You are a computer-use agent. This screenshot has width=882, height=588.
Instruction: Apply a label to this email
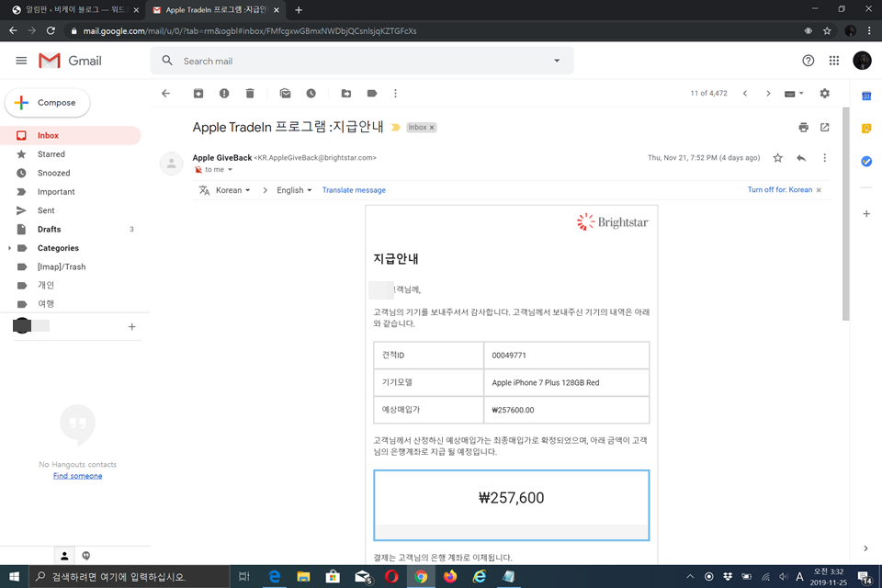(372, 94)
